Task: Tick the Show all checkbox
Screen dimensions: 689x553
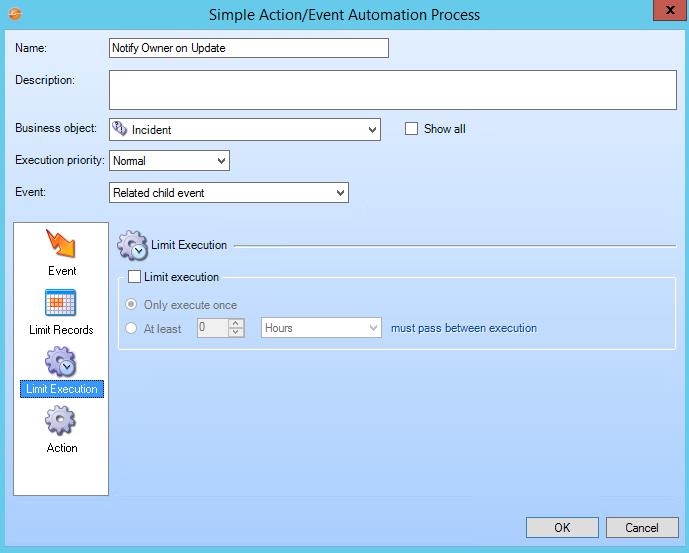Action: pos(411,129)
